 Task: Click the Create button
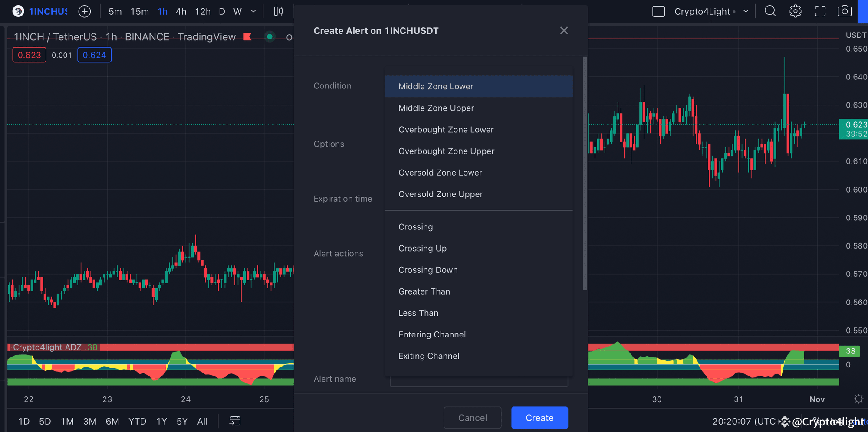point(539,418)
